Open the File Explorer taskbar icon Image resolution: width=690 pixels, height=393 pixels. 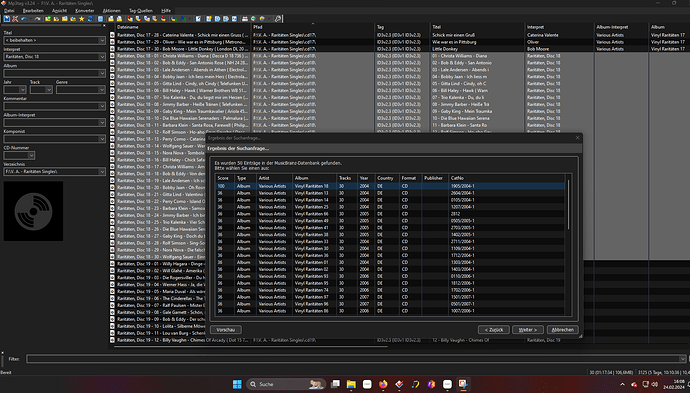[x=351, y=384]
